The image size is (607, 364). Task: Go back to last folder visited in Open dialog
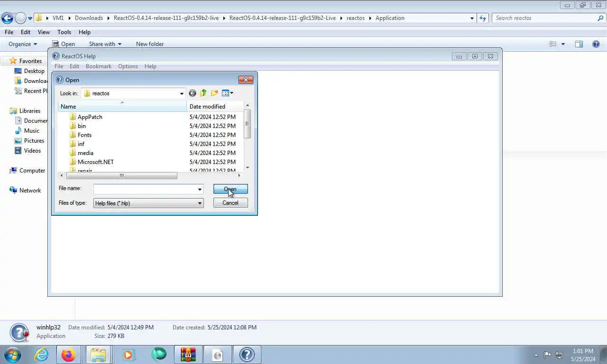[192, 93]
